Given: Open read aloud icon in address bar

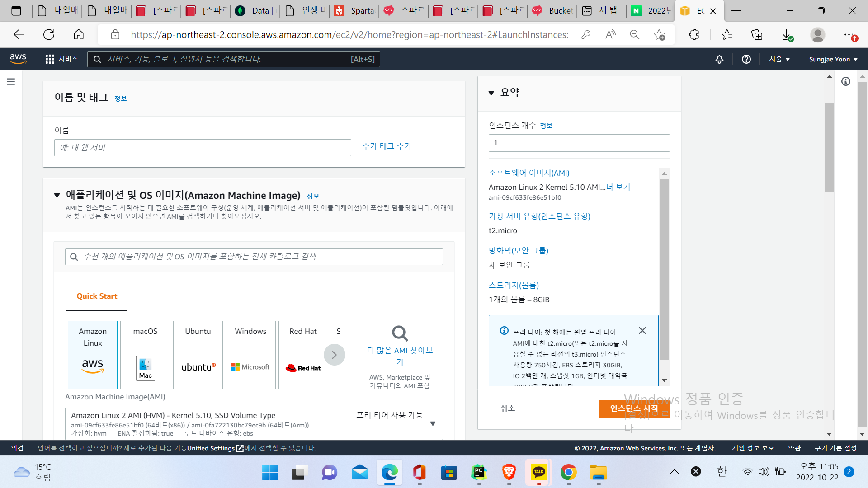Looking at the screenshot, I should point(610,34).
